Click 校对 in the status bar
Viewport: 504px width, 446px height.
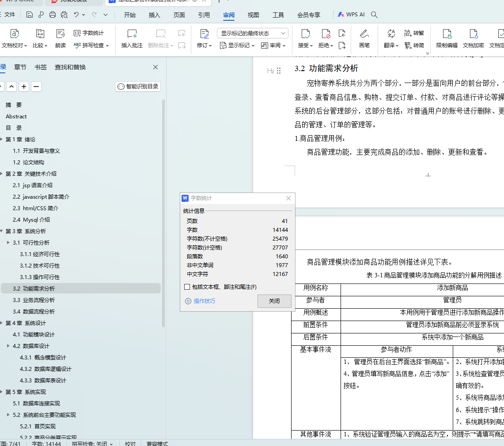[x=130, y=443]
